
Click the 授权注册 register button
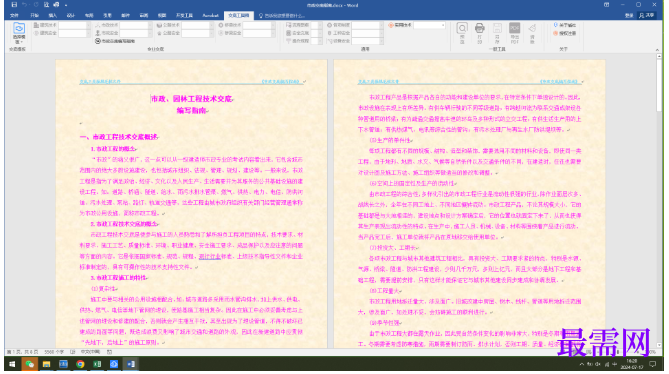564,33
